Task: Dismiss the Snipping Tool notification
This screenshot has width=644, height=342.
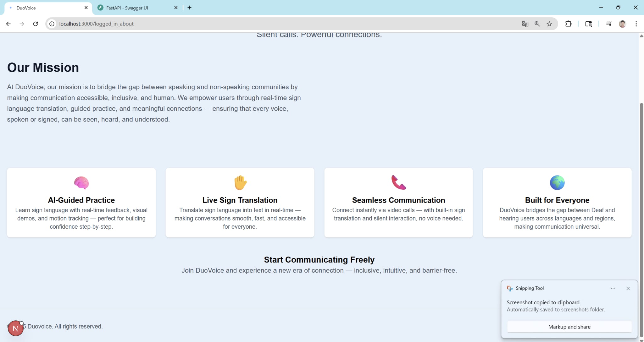Action: 628,288
